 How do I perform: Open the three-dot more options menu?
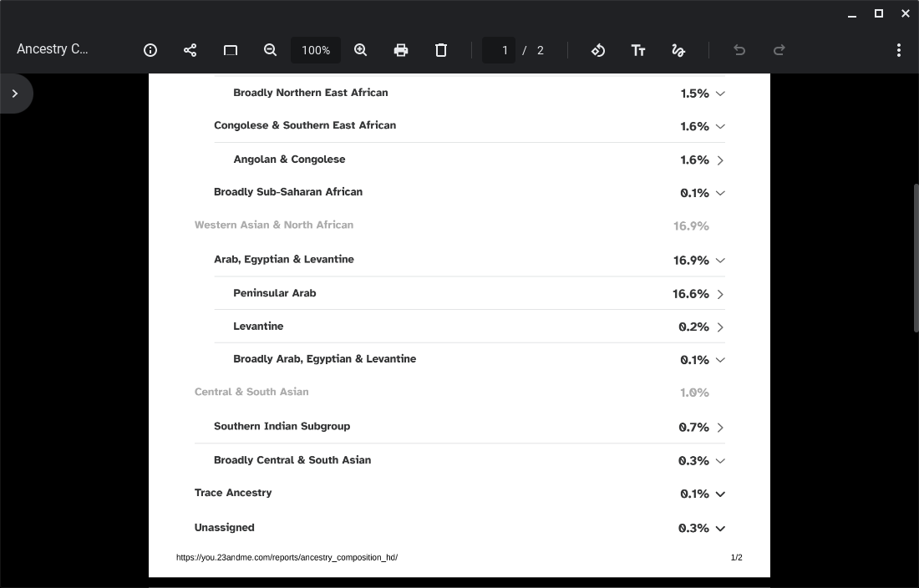coord(898,50)
